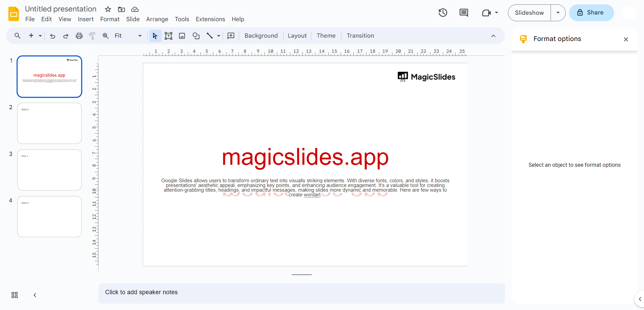Open the File menu
This screenshot has width=644, height=310.
[30, 19]
